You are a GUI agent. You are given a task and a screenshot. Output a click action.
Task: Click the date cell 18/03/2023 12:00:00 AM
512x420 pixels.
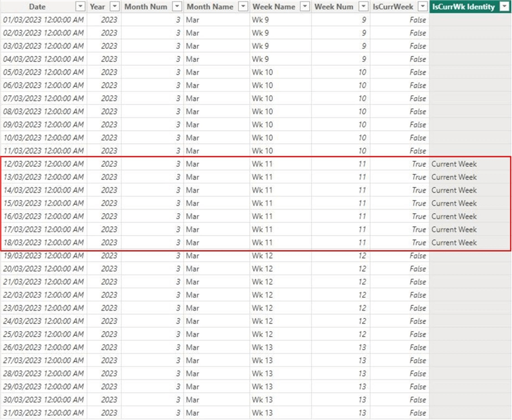(43, 243)
